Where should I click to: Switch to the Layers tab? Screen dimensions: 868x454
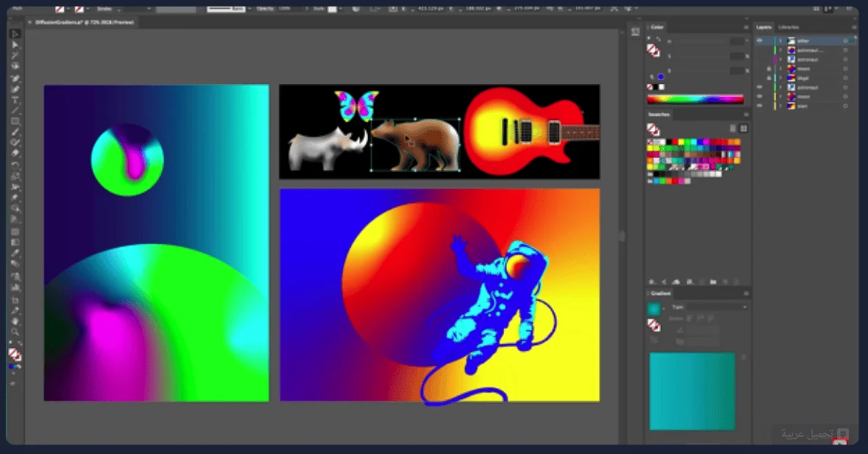coord(764,27)
